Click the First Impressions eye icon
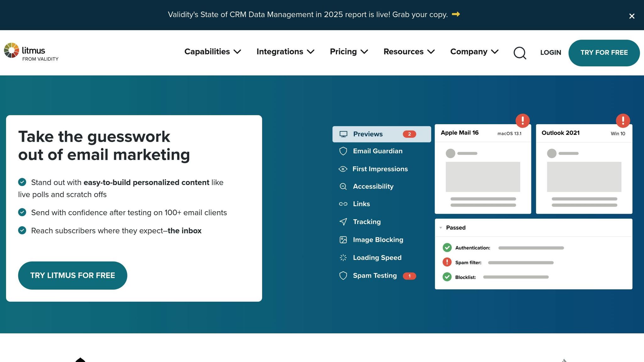Image resolution: width=644 pixels, height=362 pixels. click(343, 169)
